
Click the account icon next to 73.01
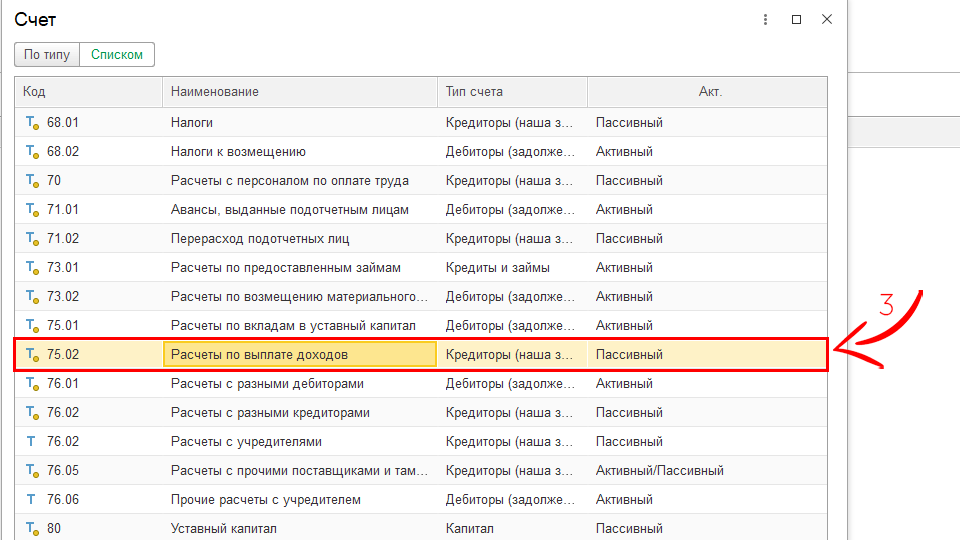coord(32,268)
